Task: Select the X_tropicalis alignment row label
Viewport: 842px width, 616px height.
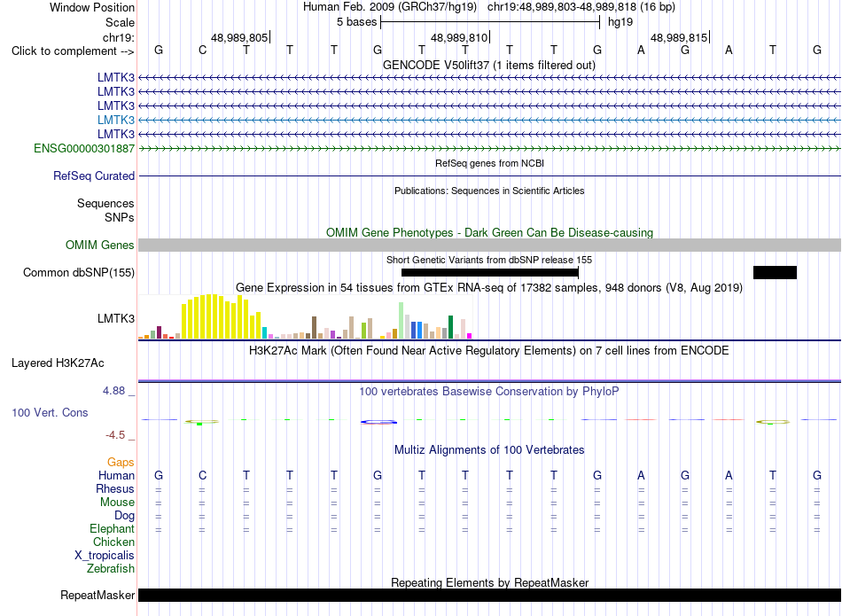Action: pyautogui.click(x=105, y=556)
